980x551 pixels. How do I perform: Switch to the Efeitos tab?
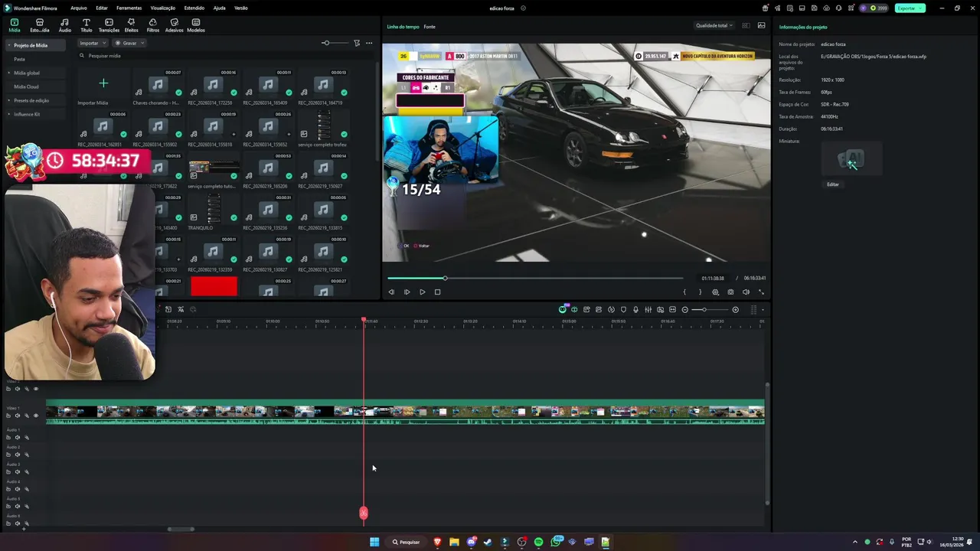coord(131,25)
